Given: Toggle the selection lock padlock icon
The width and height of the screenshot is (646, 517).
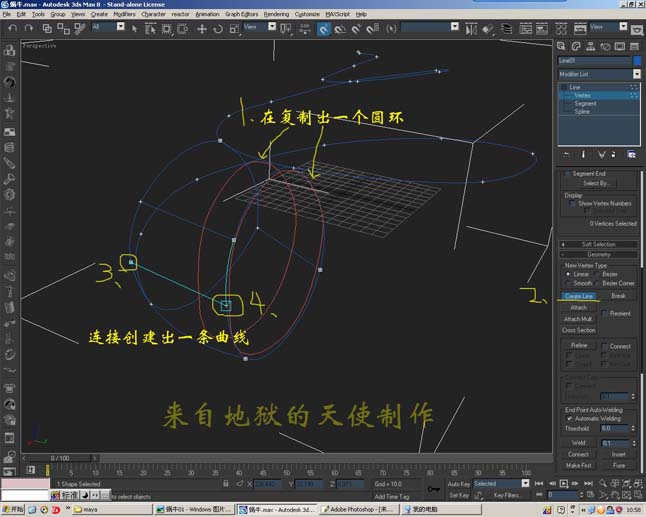Looking at the screenshot, I should pyautogui.click(x=225, y=484).
